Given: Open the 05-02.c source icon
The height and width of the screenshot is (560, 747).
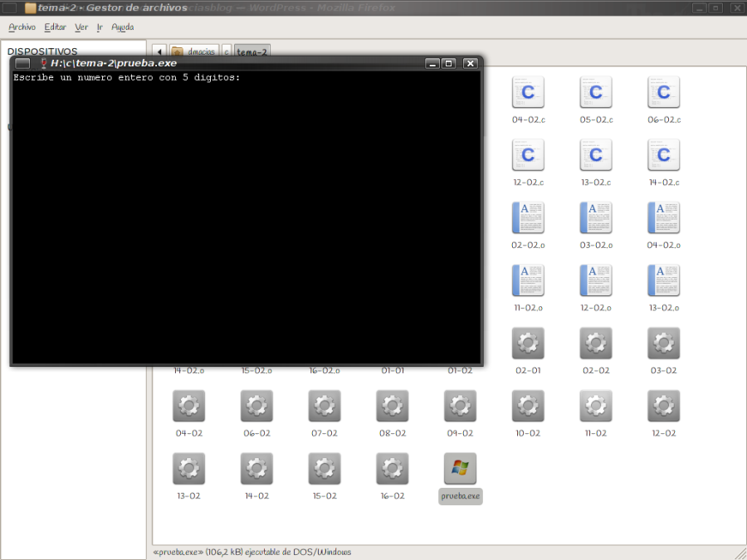Looking at the screenshot, I should pos(595,92).
